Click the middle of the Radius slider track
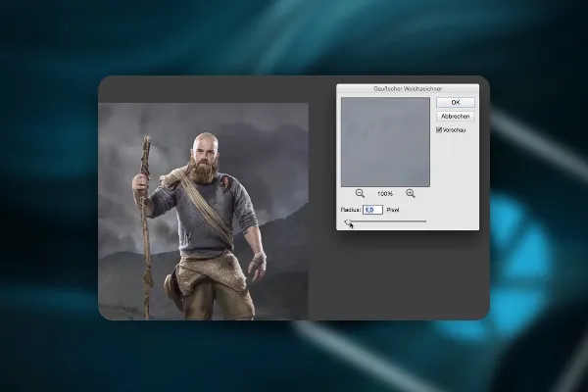Viewport: 588px width, 392px height. tap(386, 221)
